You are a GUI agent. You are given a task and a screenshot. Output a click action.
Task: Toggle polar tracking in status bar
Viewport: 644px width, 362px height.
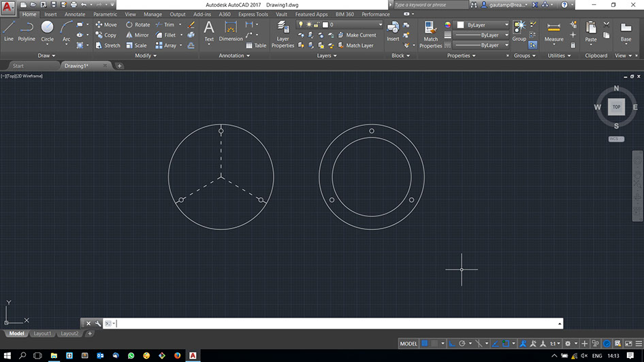[462, 344]
